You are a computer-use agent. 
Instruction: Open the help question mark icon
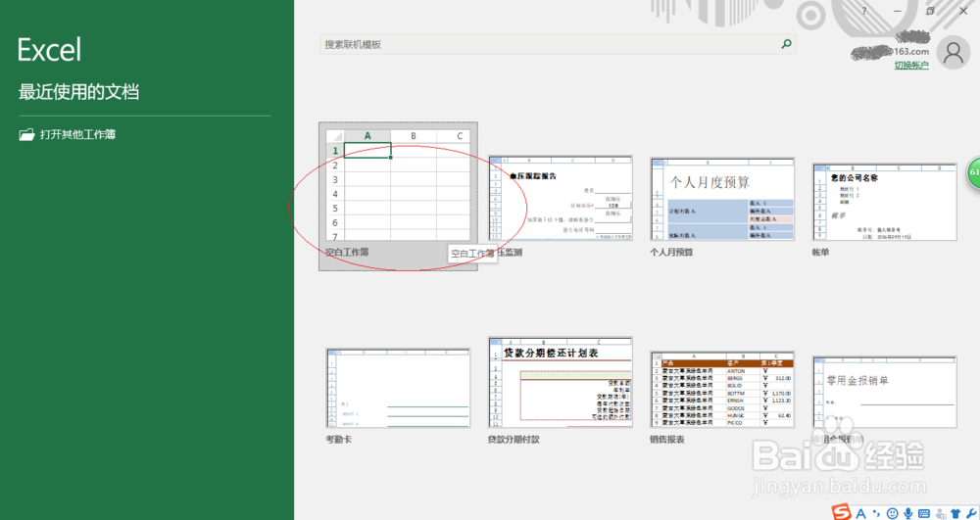(864, 11)
